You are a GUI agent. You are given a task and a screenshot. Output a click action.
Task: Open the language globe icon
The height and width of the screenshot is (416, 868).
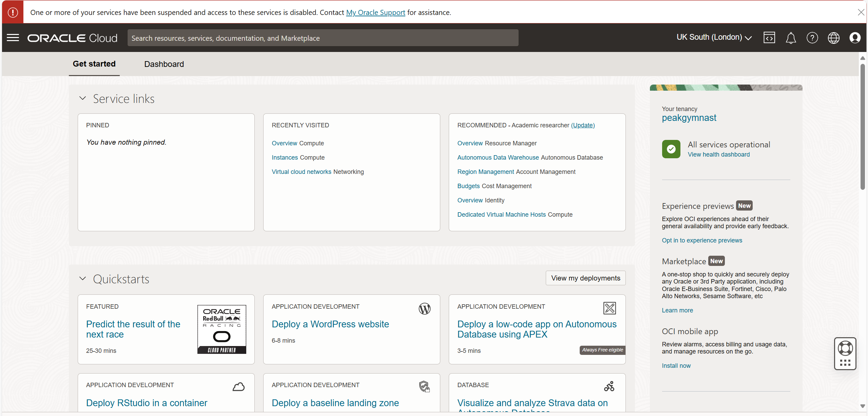click(833, 38)
